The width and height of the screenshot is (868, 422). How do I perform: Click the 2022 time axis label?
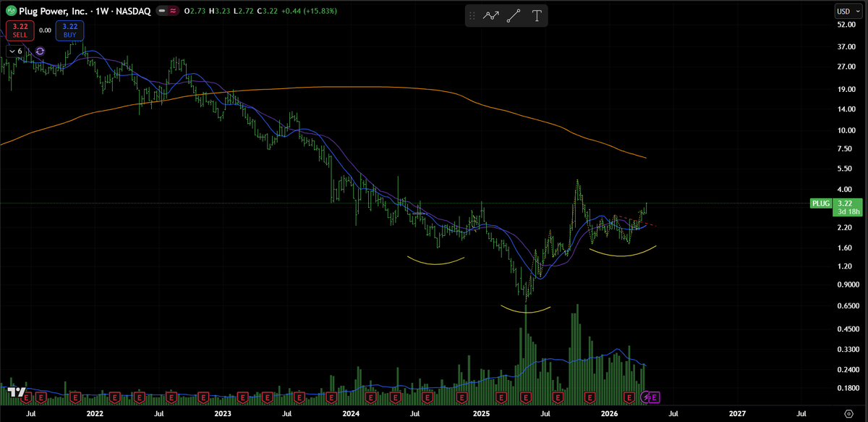pyautogui.click(x=94, y=413)
